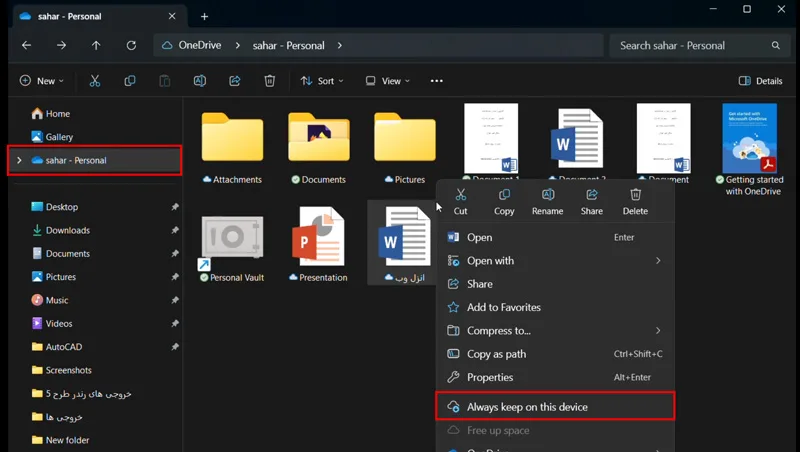Open the OneDrive Pictures folder icon

[x=405, y=137]
